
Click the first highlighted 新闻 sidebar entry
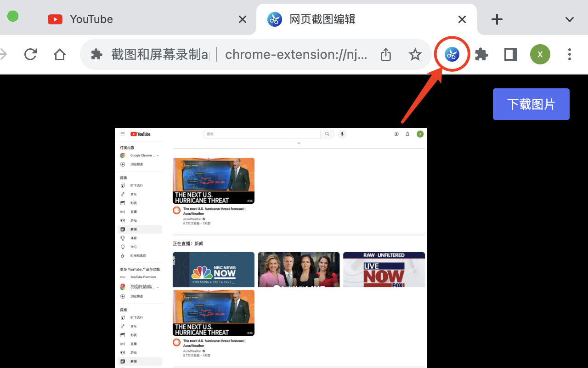click(140, 229)
